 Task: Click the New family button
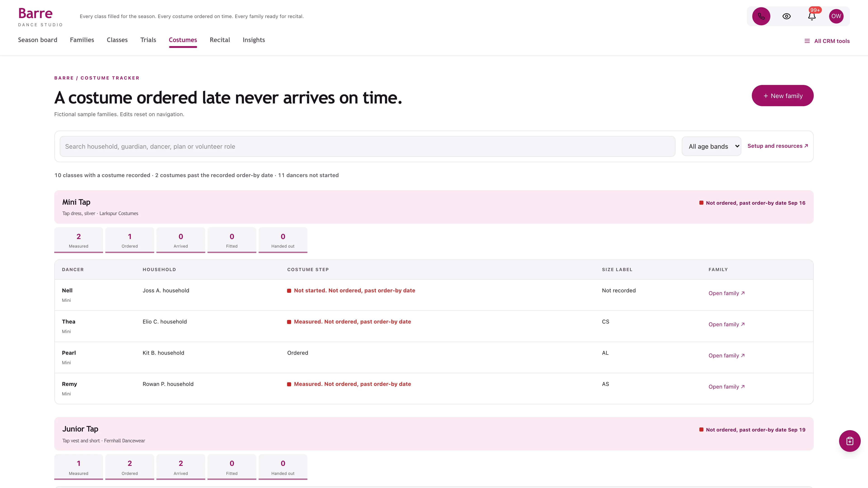point(782,96)
